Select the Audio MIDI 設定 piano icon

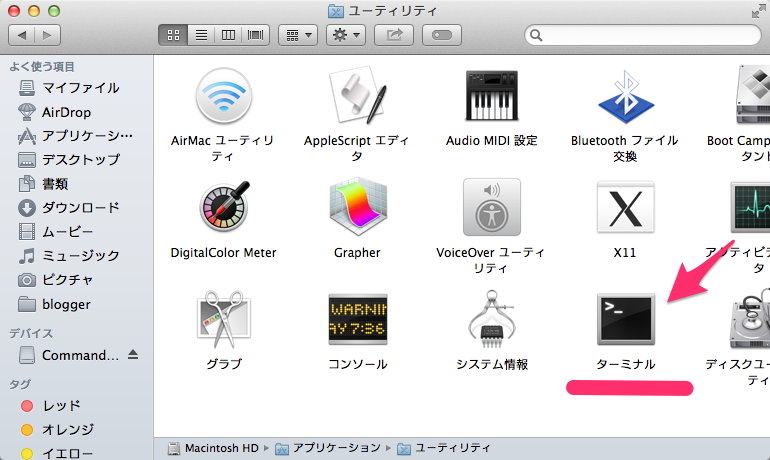(492, 96)
